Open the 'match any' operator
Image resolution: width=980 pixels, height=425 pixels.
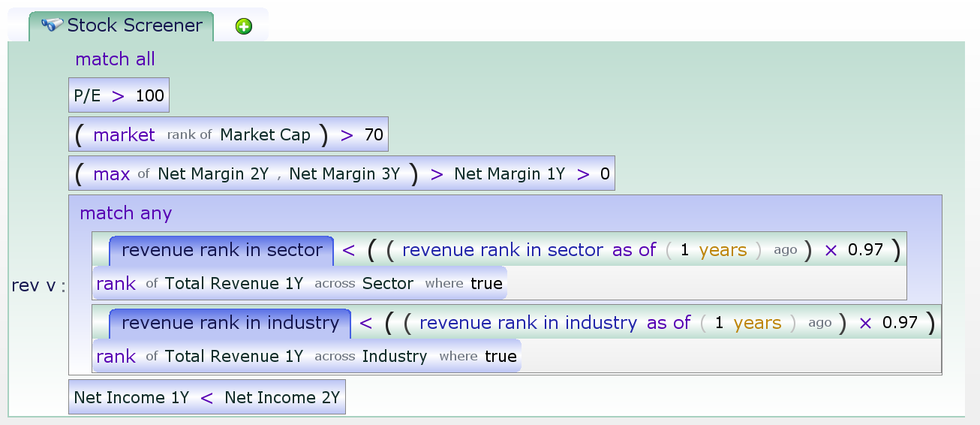point(125,213)
